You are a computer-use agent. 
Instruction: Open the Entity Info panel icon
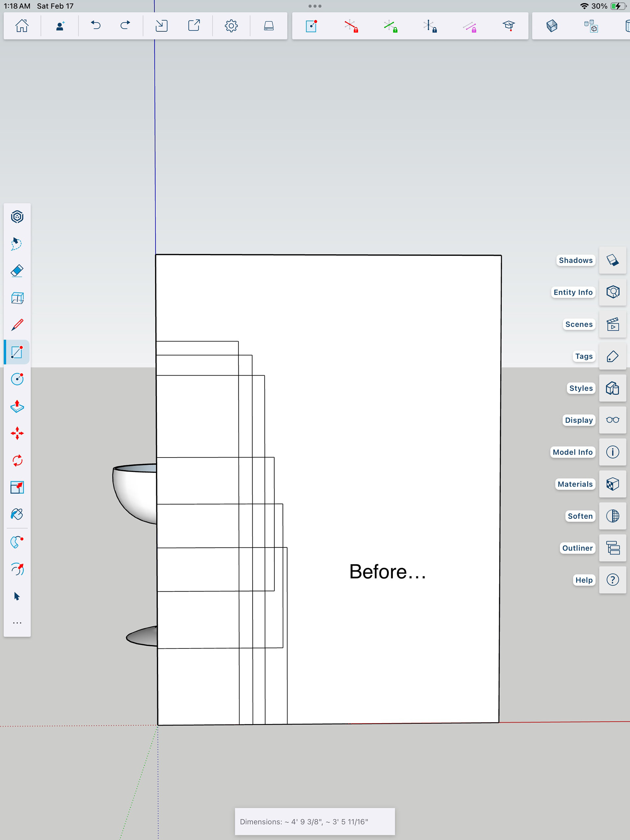(x=613, y=292)
